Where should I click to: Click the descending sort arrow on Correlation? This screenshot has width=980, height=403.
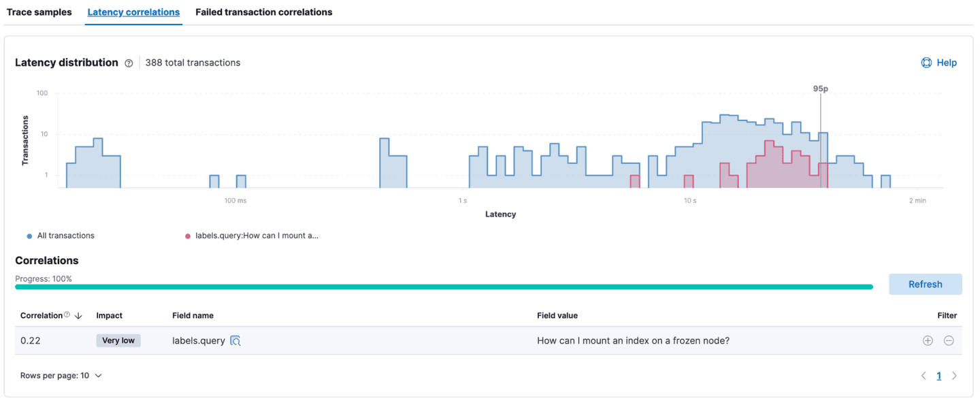point(78,315)
